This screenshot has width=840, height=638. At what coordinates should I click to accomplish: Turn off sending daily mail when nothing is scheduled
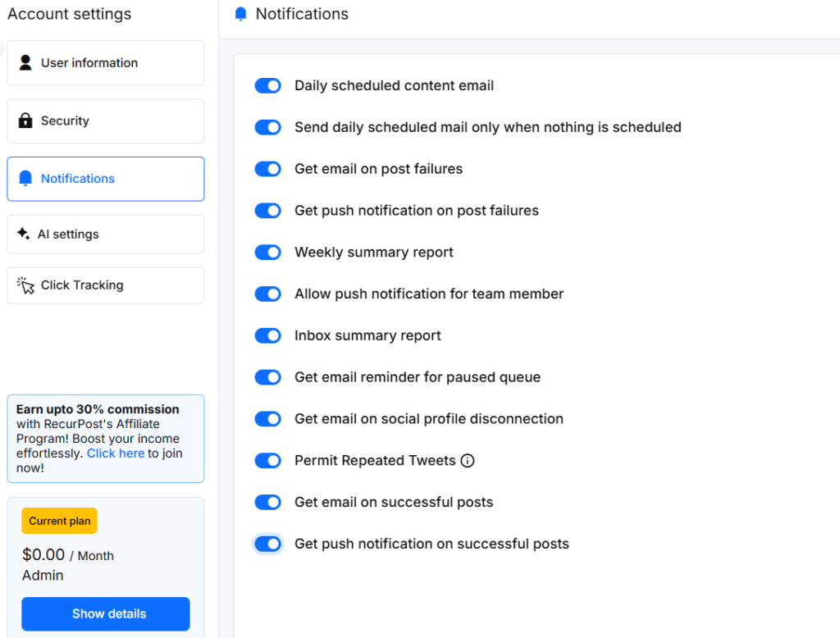[x=267, y=127]
